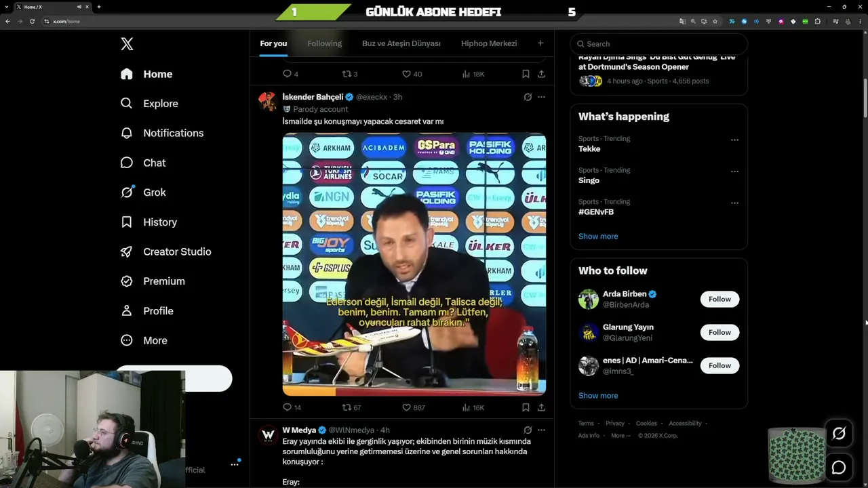
Task: Open History in the sidebar
Action: pyautogui.click(x=149, y=222)
